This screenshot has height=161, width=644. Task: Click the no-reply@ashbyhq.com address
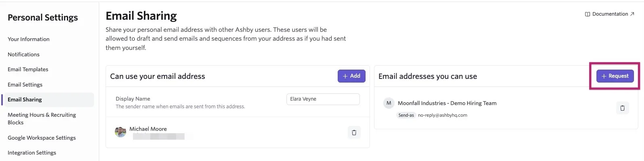coord(442,115)
